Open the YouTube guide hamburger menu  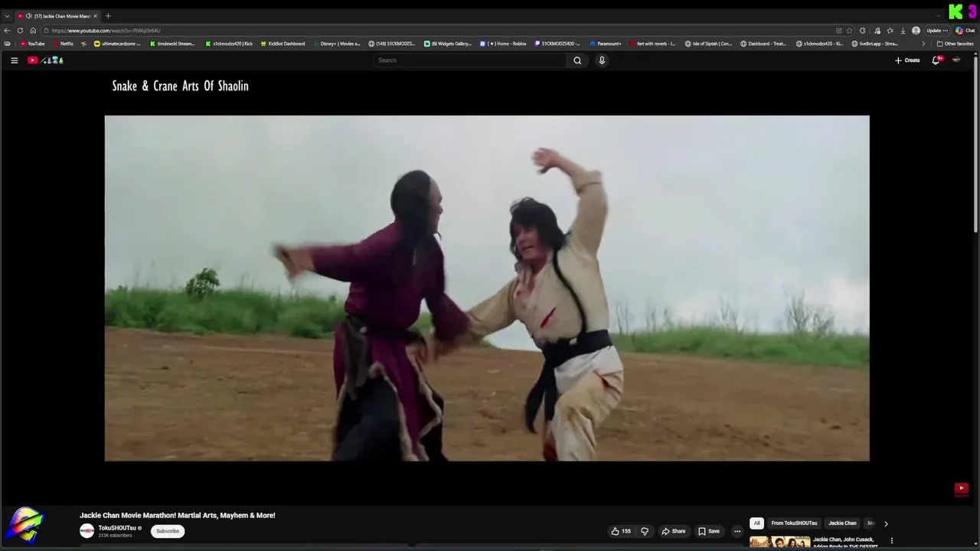(x=14, y=60)
